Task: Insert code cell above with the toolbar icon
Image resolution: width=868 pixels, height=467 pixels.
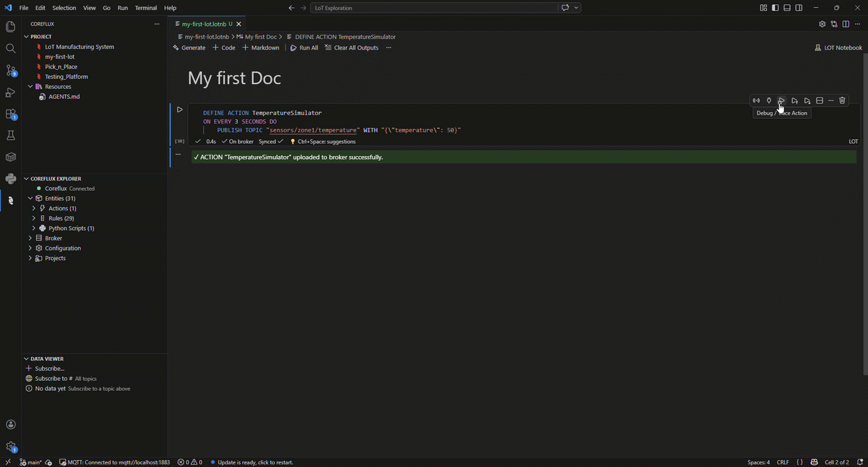Action: [x=794, y=100]
